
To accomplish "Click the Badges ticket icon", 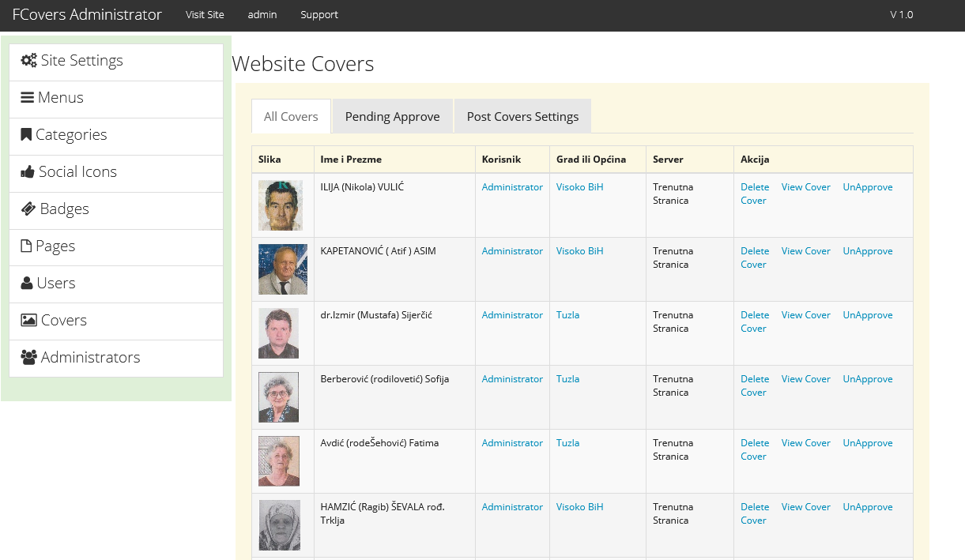I will pos(28,209).
